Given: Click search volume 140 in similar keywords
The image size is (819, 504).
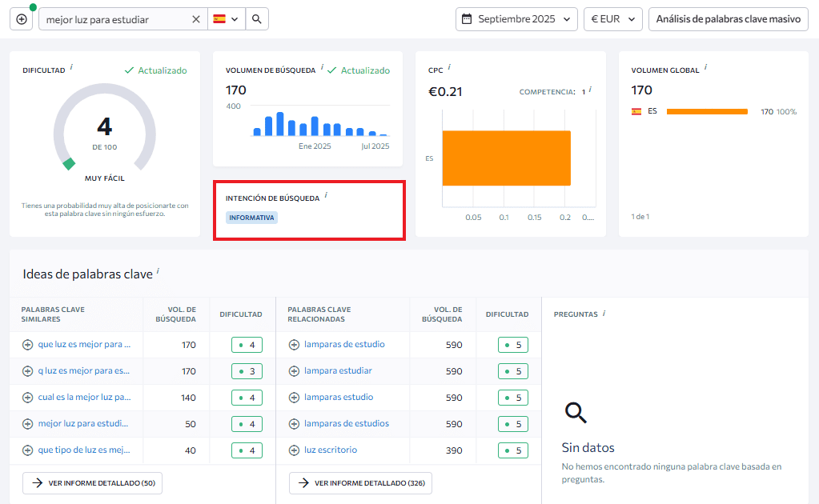Looking at the screenshot, I should click(x=189, y=398).
